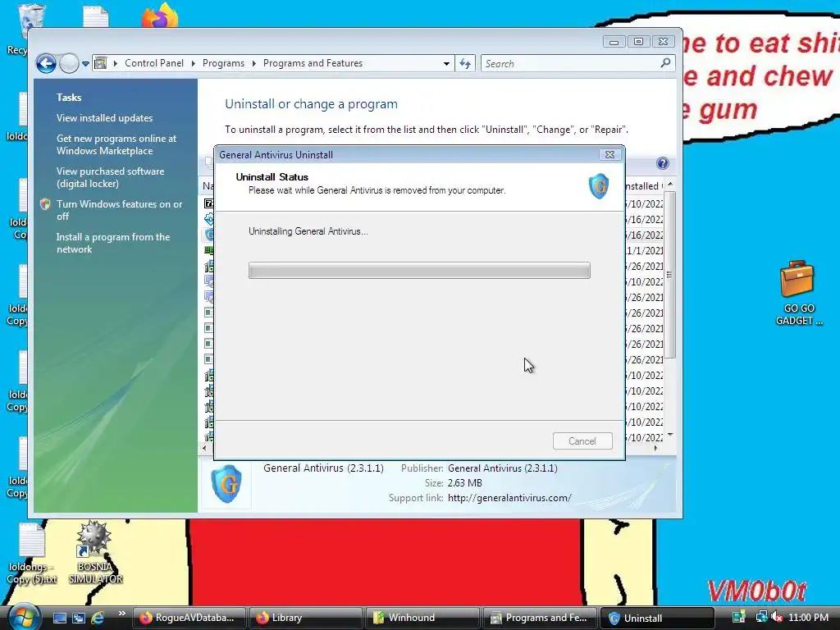
Task: Click the list scroll down arrow
Action: (x=669, y=435)
